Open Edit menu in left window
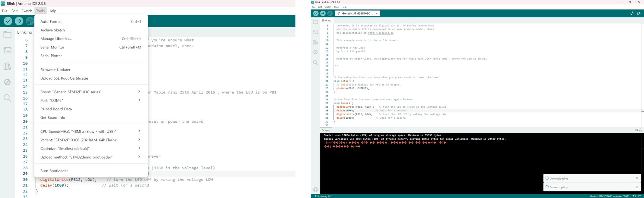The width and height of the screenshot is (644, 198). (x=14, y=11)
